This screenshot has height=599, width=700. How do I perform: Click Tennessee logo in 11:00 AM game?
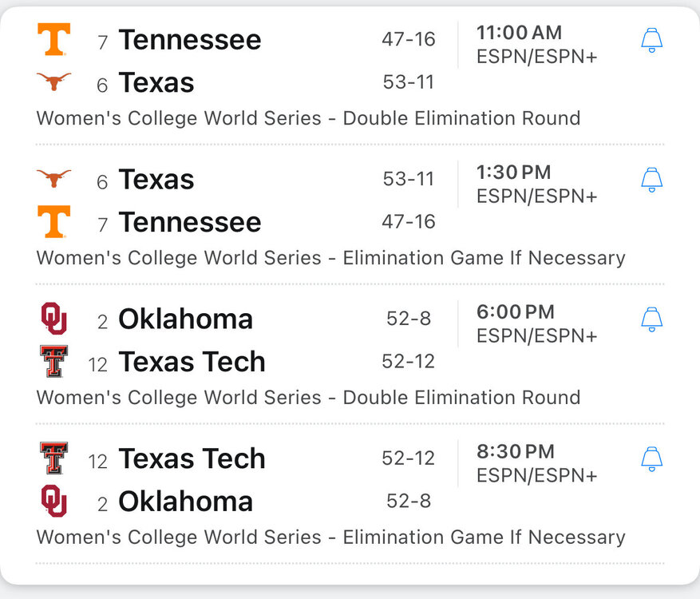54,39
